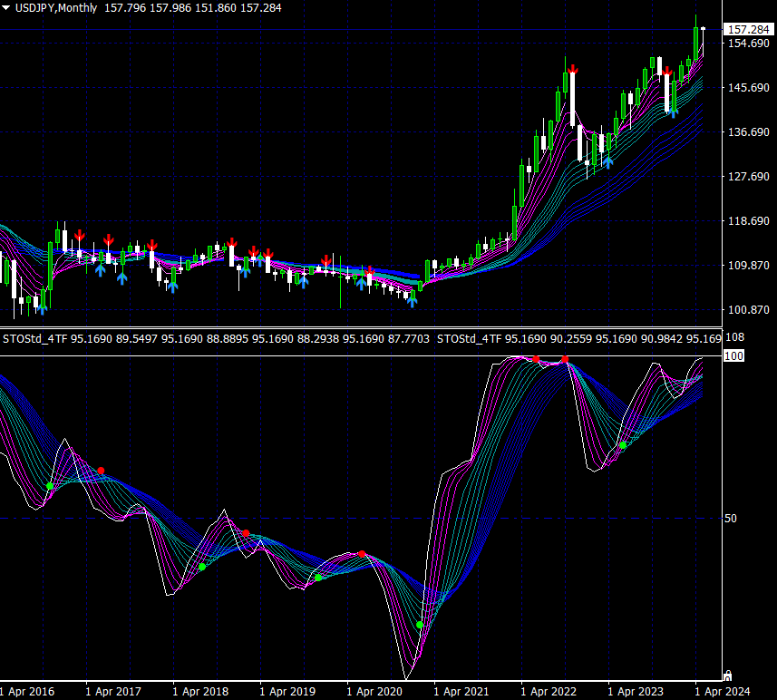
Task: Select the green oscillator dot near Apr 2023
Action: click(623, 445)
